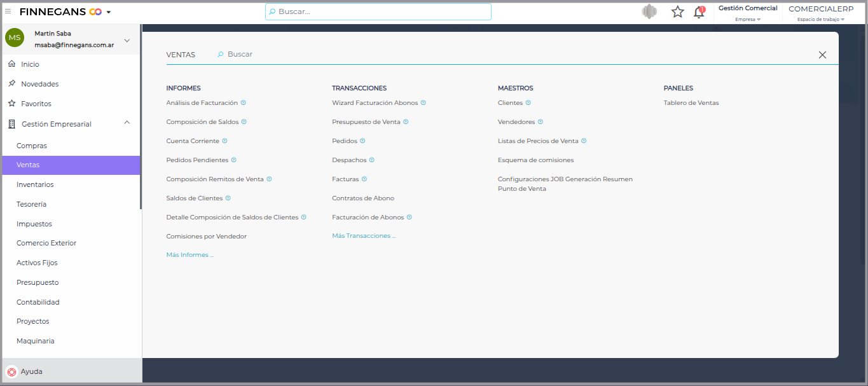Focus the Ventas panel Buscar field

(x=240, y=54)
